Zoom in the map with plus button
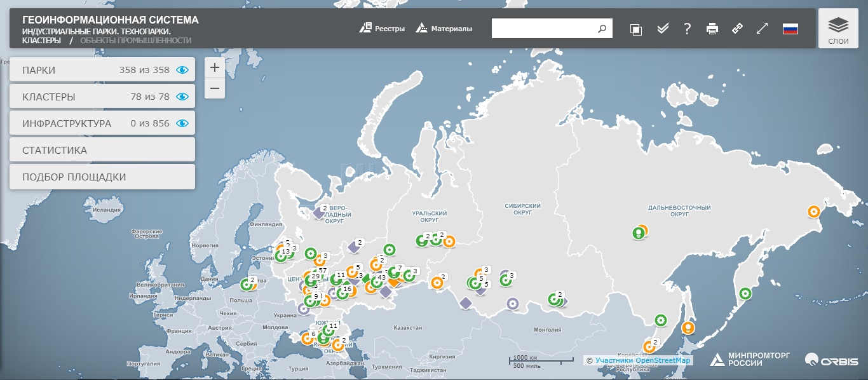 [x=214, y=67]
